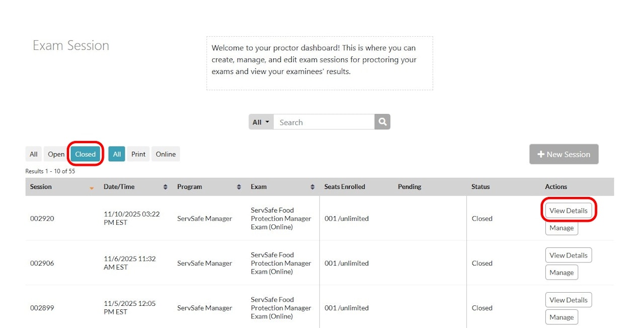
Task: Sort by Session column arrow
Action: 92,187
